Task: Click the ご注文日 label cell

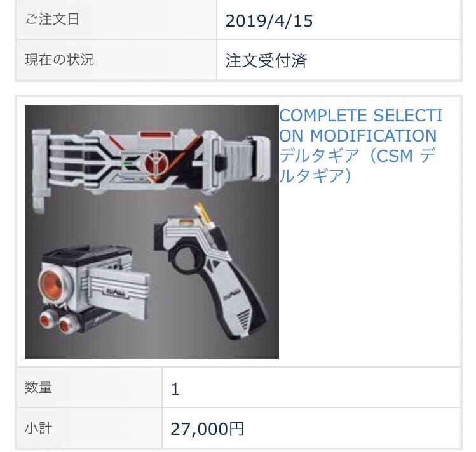Action: click(x=116, y=20)
